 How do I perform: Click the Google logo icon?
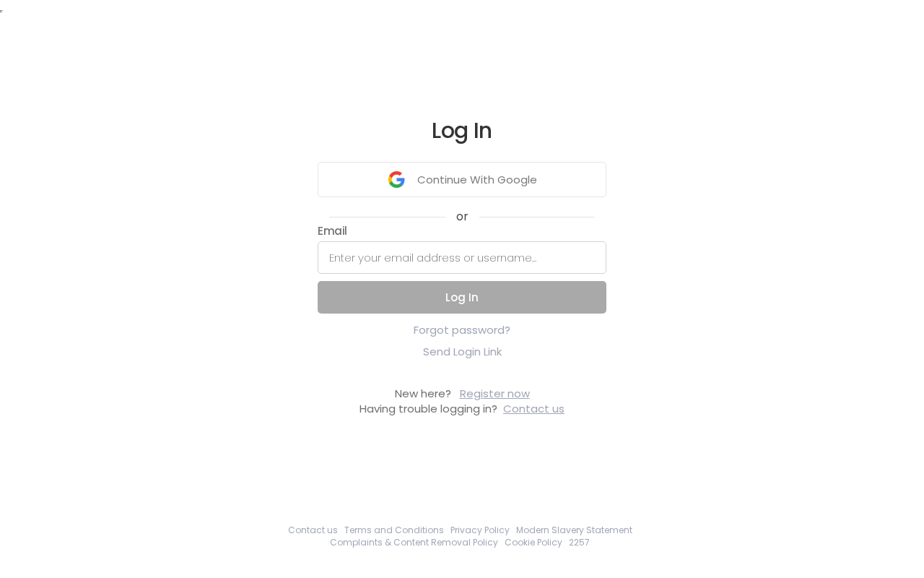point(396,180)
